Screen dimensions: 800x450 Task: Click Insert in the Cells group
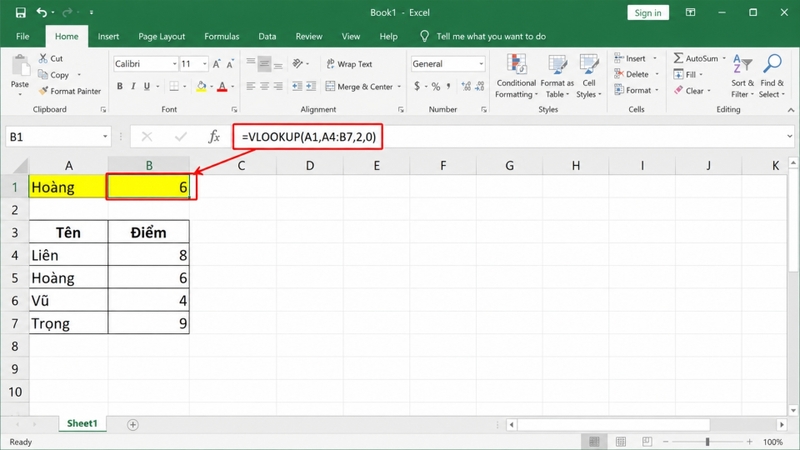tap(636, 59)
